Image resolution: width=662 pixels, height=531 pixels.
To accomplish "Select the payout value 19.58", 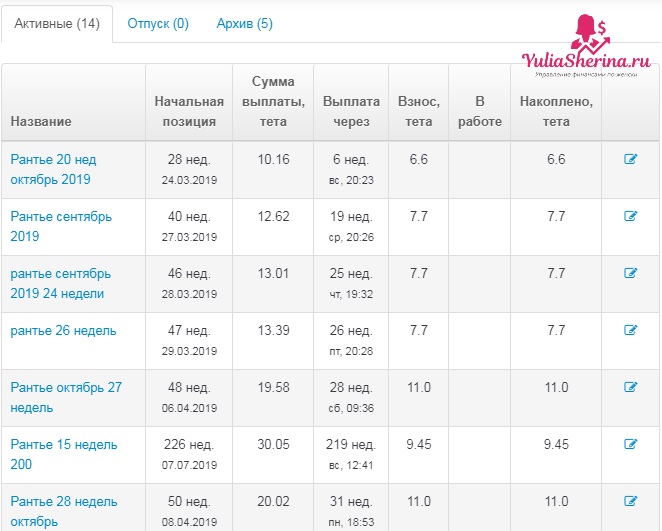I will 274,387.
